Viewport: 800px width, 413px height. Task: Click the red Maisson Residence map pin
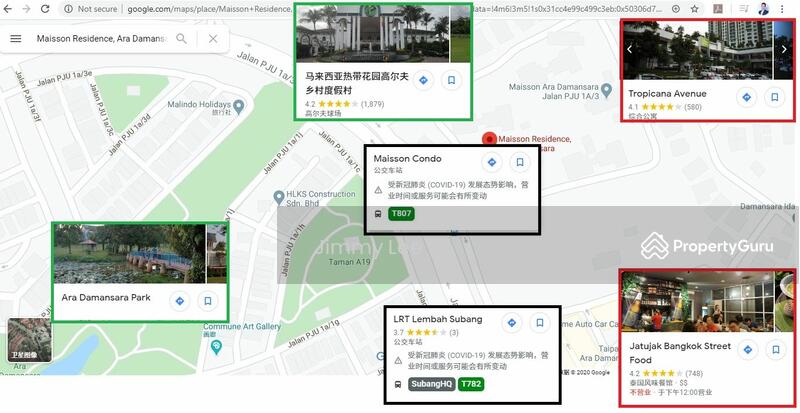(489, 139)
